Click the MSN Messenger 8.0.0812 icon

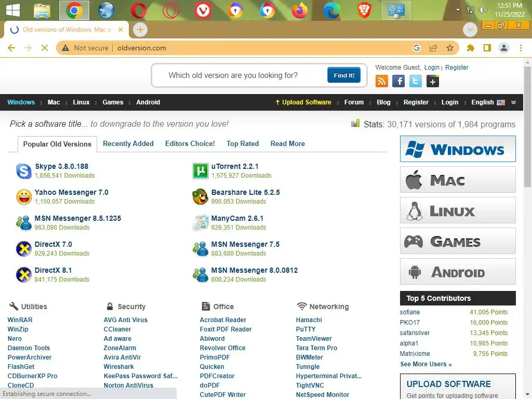[200, 275]
